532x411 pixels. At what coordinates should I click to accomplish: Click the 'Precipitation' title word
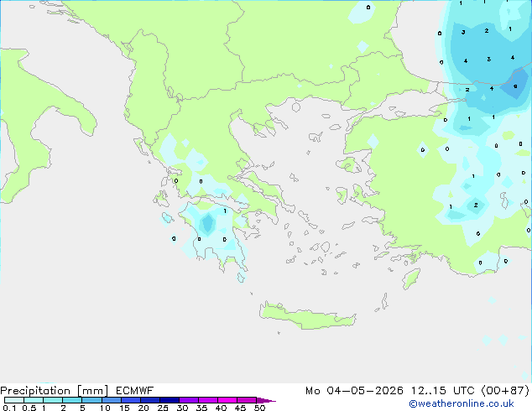click(35, 391)
